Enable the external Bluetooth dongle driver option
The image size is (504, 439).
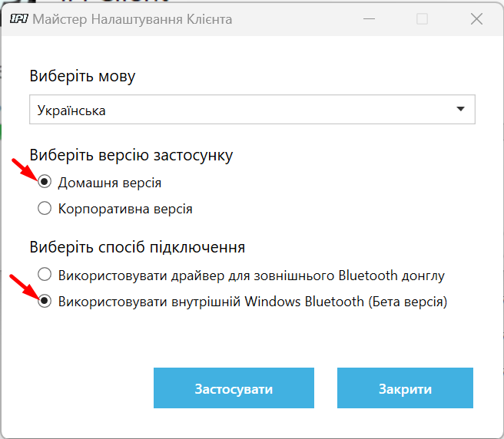[45, 275]
